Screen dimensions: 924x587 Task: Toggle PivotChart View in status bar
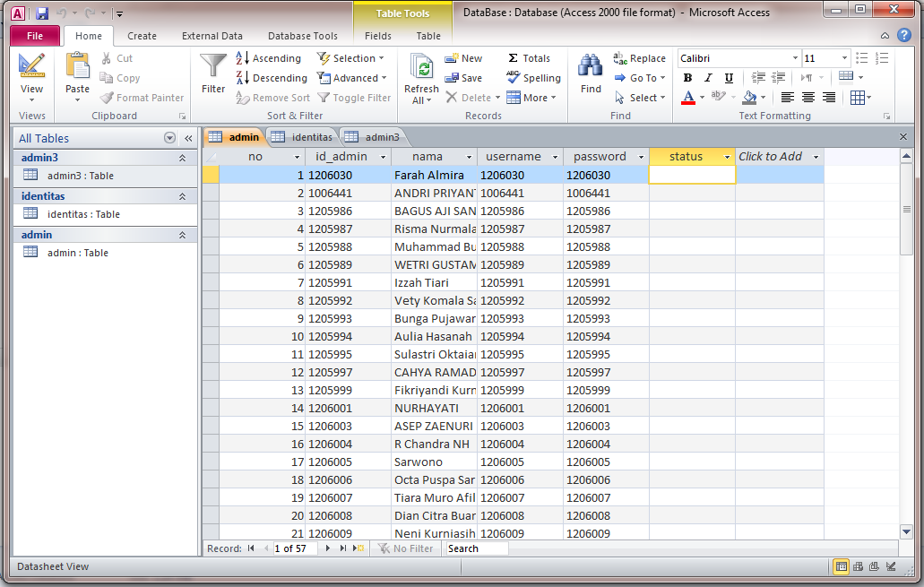875,566
